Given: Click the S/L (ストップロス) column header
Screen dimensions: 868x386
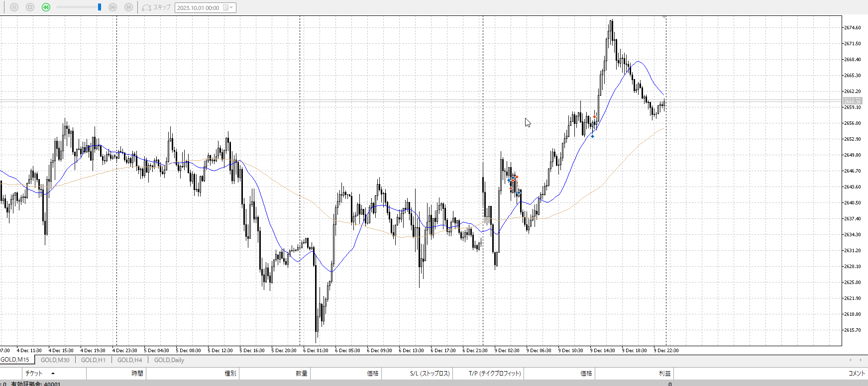Looking at the screenshot, I should pos(430,373).
